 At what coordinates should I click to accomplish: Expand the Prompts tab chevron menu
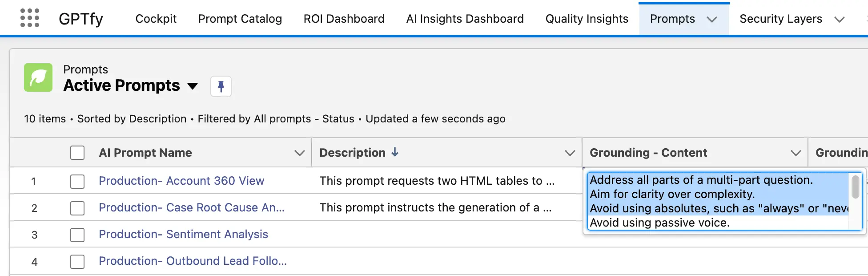coord(712,19)
